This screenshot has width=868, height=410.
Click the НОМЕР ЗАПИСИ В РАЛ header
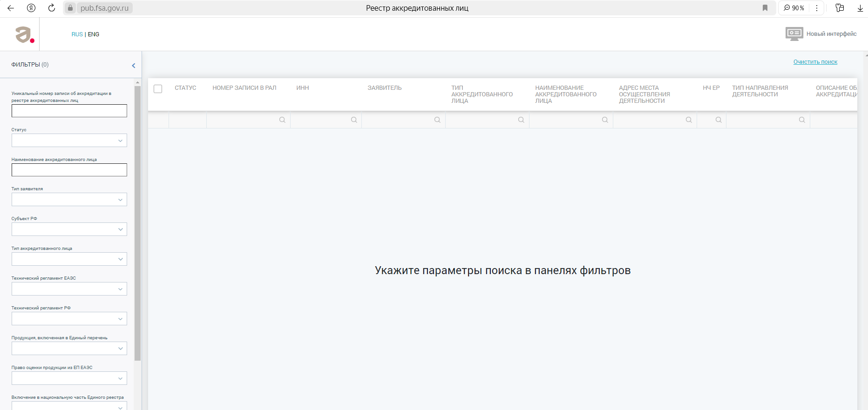(x=244, y=88)
